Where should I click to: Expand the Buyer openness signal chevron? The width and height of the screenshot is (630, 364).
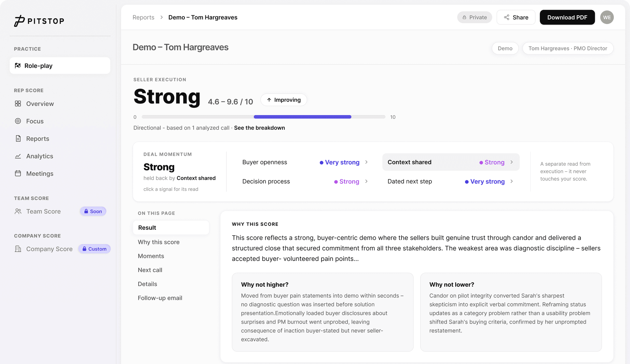(366, 162)
